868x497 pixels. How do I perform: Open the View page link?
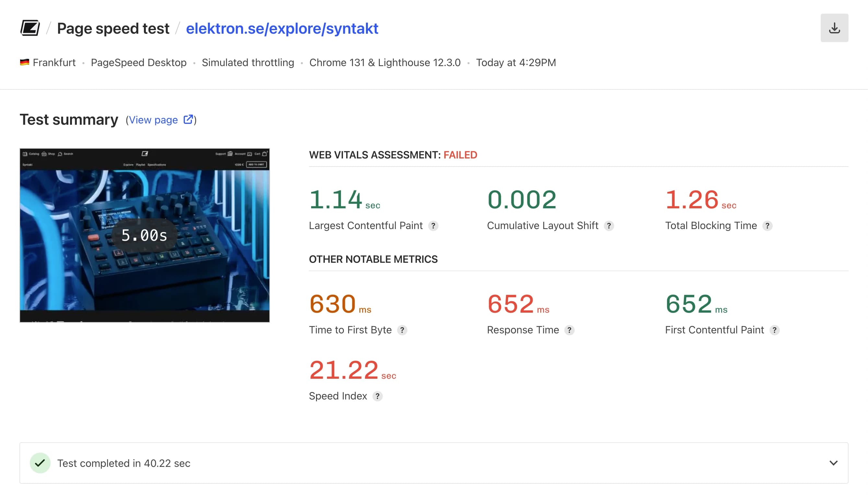[x=153, y=120]
